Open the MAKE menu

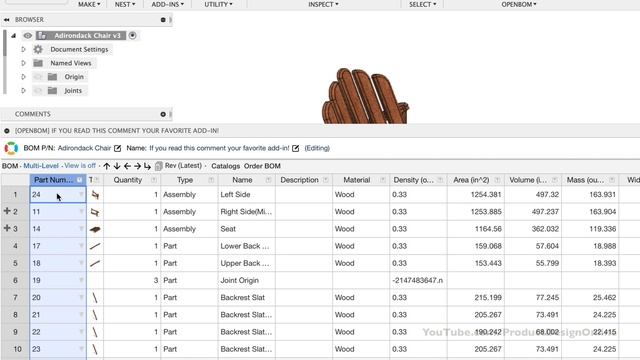coord(89,4)
